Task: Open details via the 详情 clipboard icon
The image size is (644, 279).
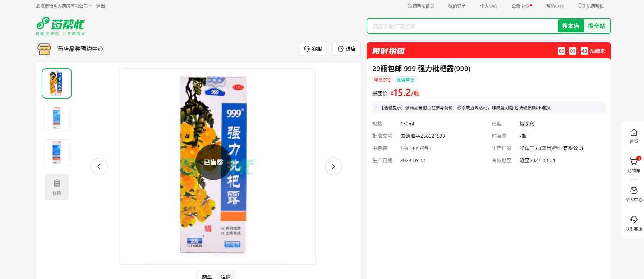Action: (x=57, y=187)
